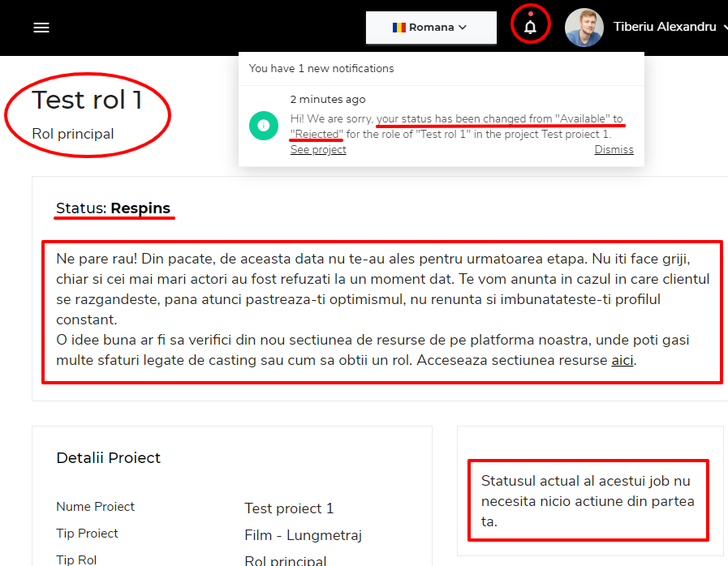Click the 'Statusul actual al acestui job' message
728x566 pixels.
click(587, 501)
